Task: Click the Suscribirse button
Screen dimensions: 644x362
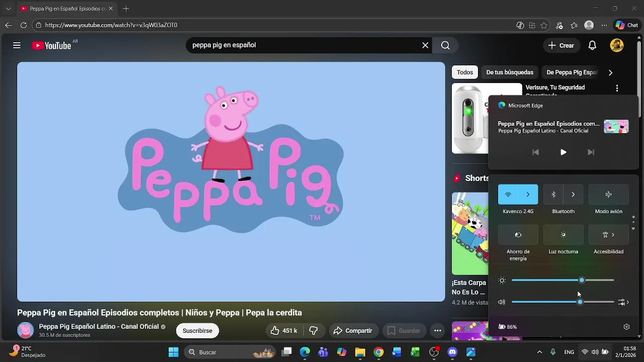Action: [x=197, y=331]
